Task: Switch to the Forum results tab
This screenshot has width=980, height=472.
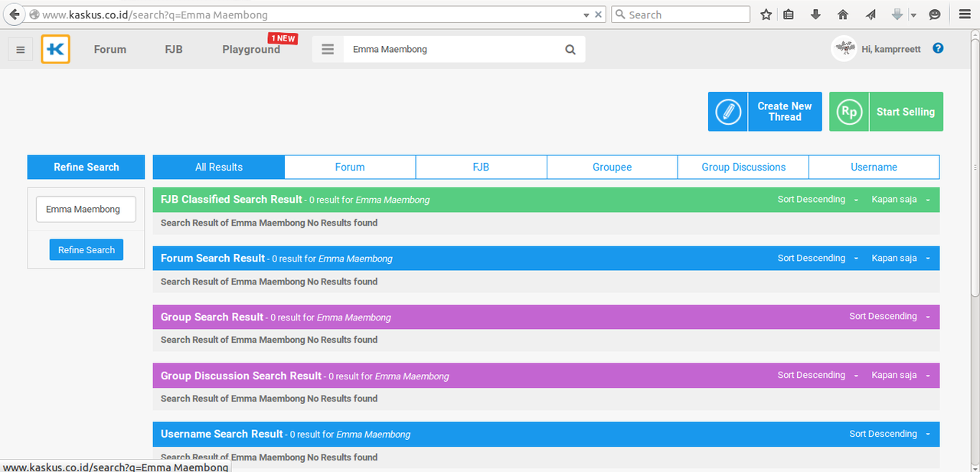Action: (x=350, y=167)
